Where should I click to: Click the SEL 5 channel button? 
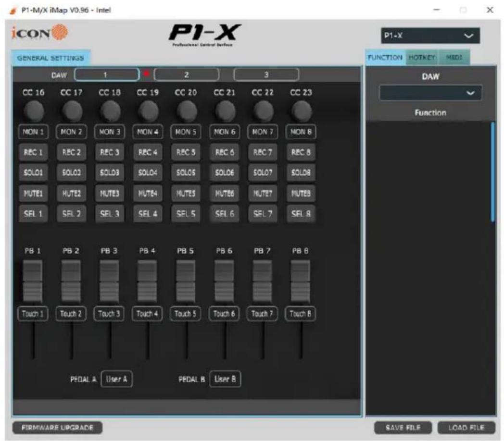186,214
